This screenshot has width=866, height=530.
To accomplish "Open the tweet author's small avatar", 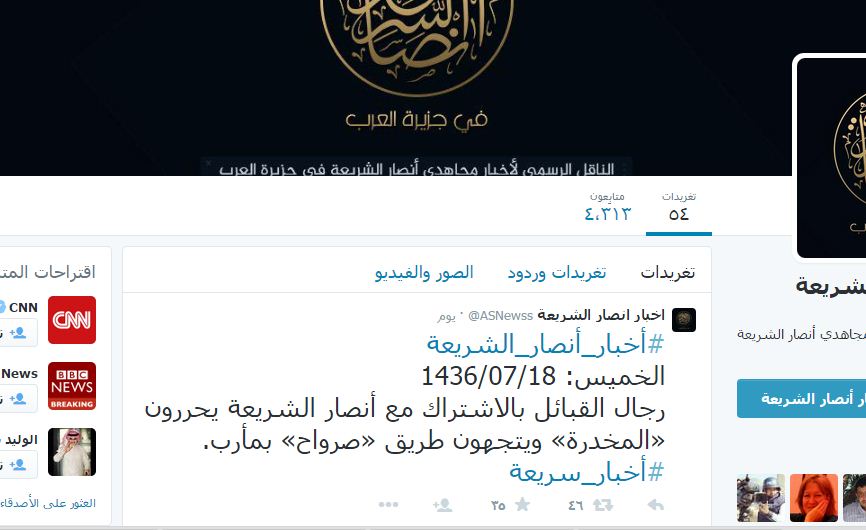I will point(684,320).
